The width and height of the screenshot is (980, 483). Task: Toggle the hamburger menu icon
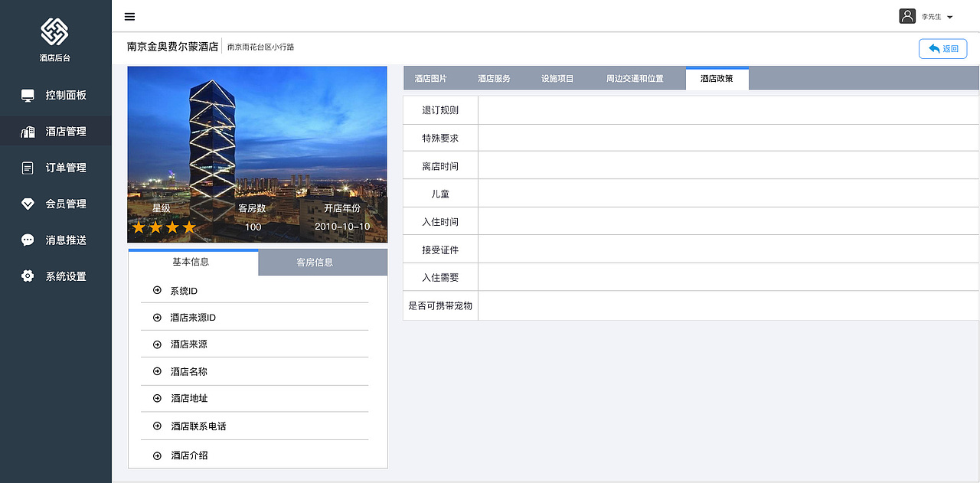click(x=129, y=16)
